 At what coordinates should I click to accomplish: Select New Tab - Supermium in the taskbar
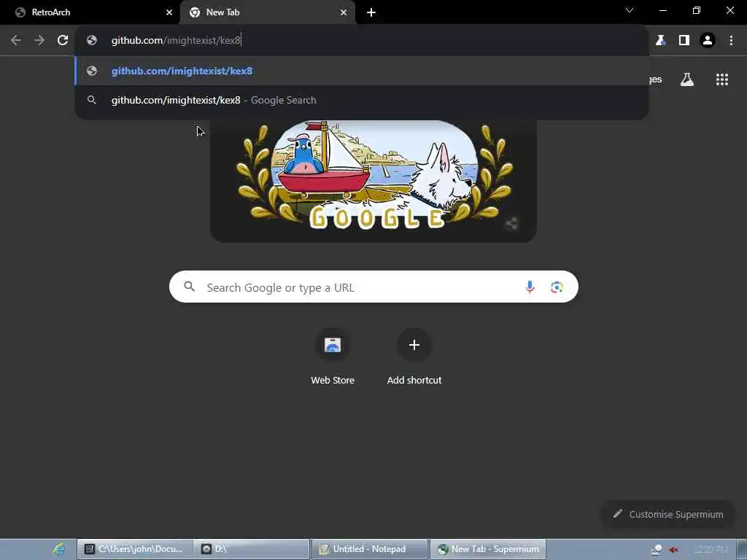488,549
